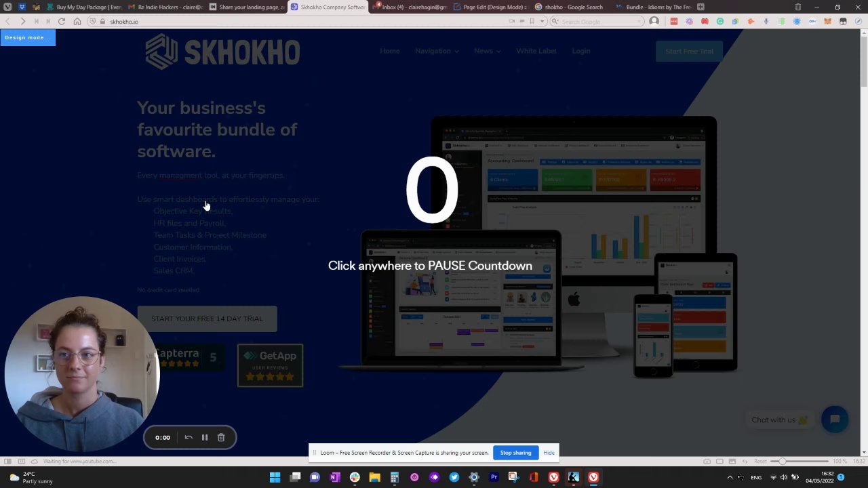
Task: Open Twitter app in taskbar
Action: coord(454,477)
